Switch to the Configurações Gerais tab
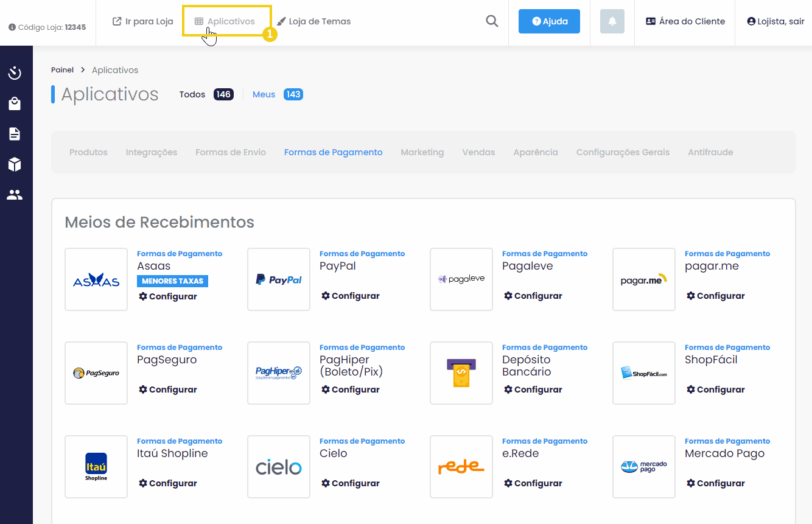 click(x=623, y=152)
